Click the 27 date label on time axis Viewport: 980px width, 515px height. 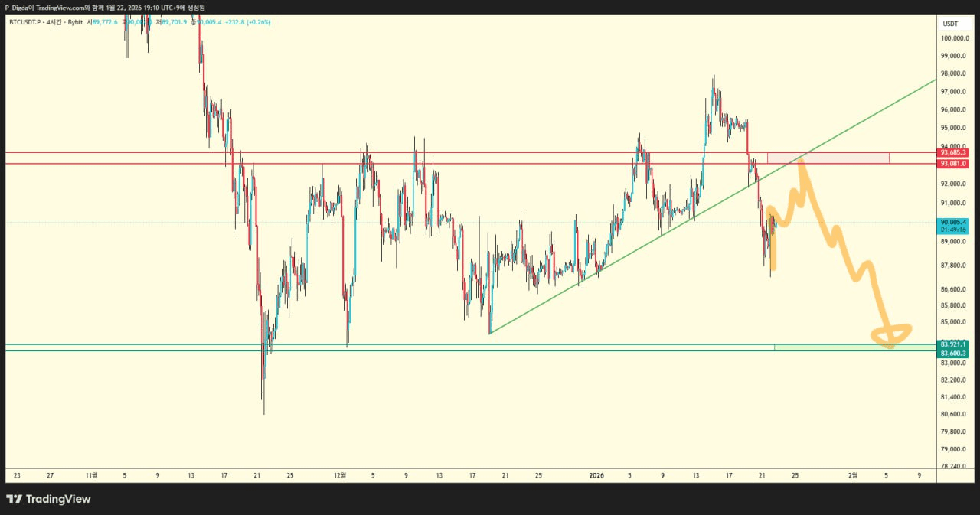click(50, 475)
